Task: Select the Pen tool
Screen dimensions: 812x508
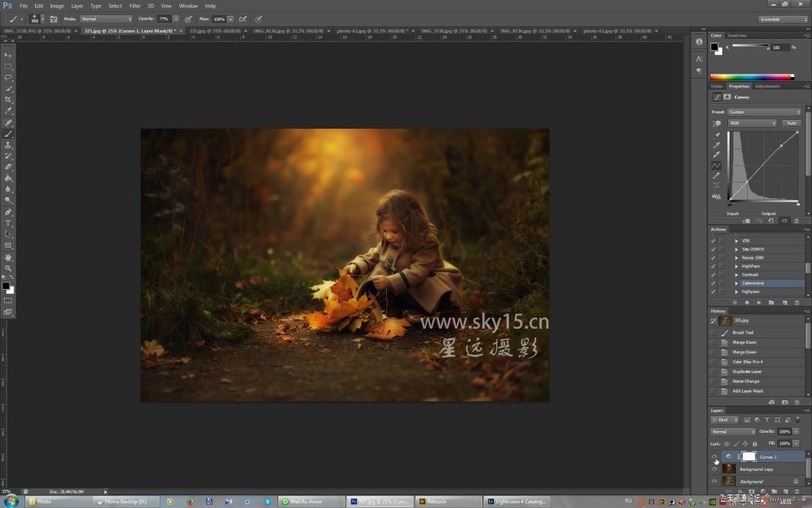Action: [x=8, y=213]
